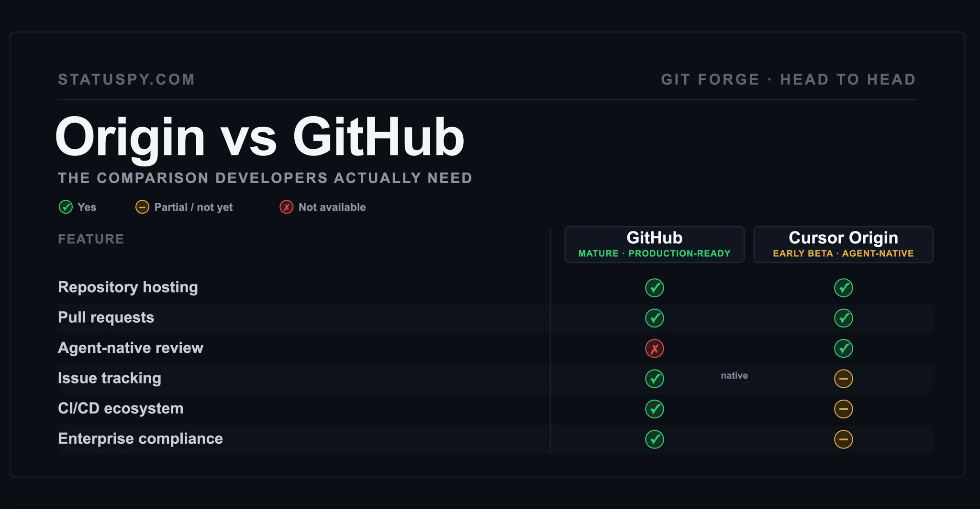
Task: Click the 'Issue tracking' row label
Action: 110,378
